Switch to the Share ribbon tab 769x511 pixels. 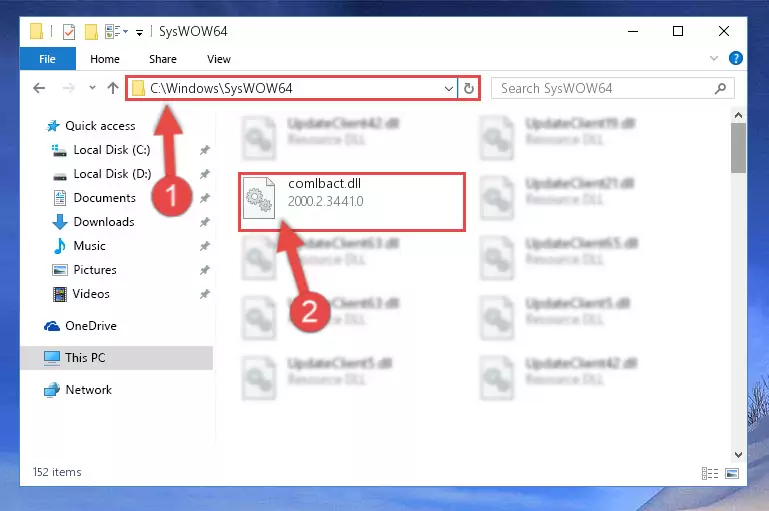click(x=162, y=59)
